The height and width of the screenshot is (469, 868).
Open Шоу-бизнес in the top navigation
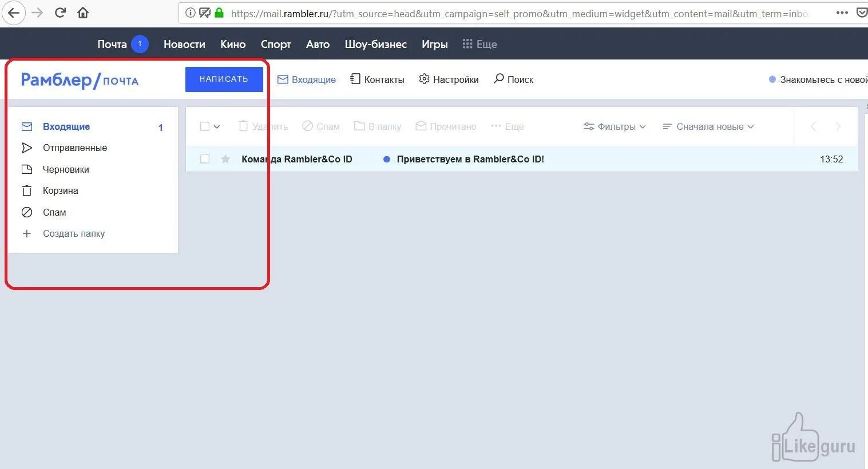coord(376,44)
